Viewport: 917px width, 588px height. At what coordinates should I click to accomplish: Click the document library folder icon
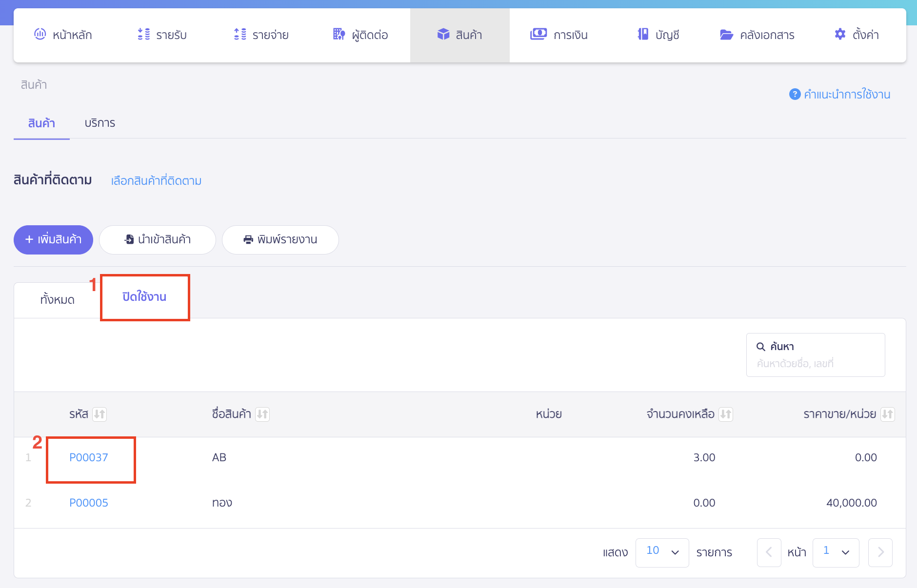click(726, 35)
